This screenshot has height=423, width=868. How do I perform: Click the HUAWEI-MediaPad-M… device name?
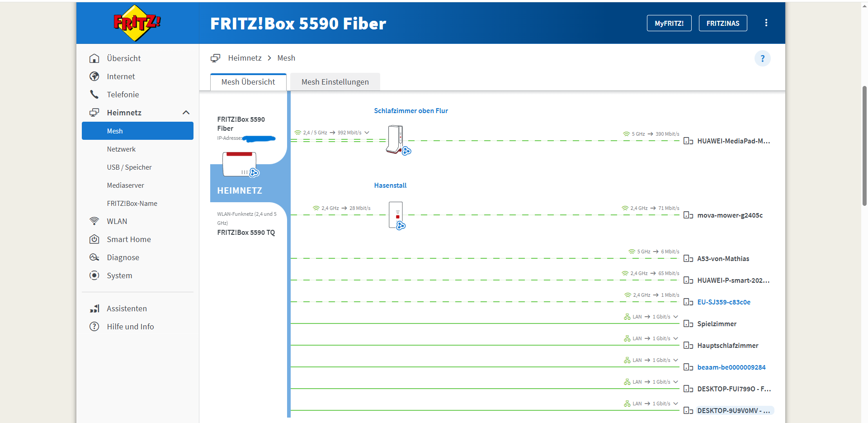pyautogui.click(x=734, y=141)
